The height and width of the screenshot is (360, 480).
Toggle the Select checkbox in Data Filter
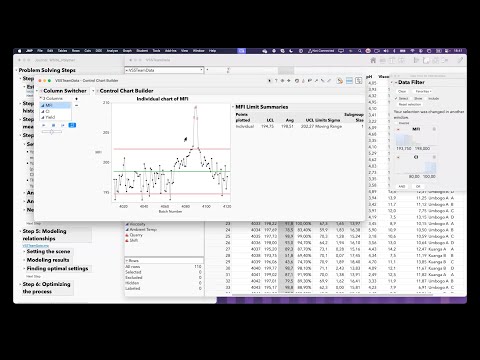pos(401,99)
